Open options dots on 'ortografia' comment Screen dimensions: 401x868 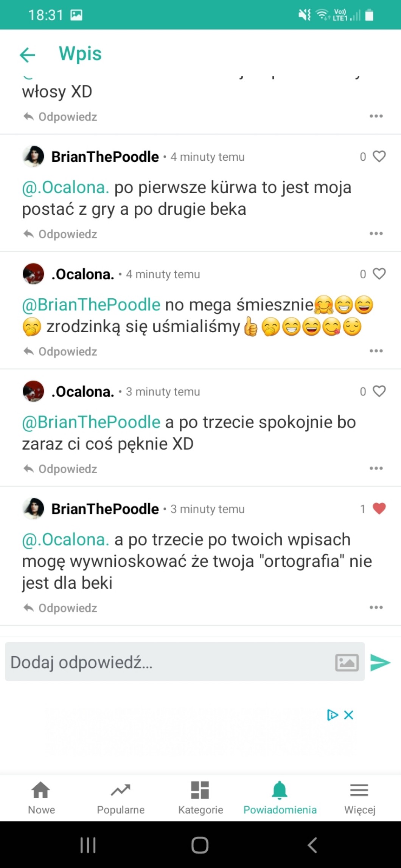[x=376, y=608]
